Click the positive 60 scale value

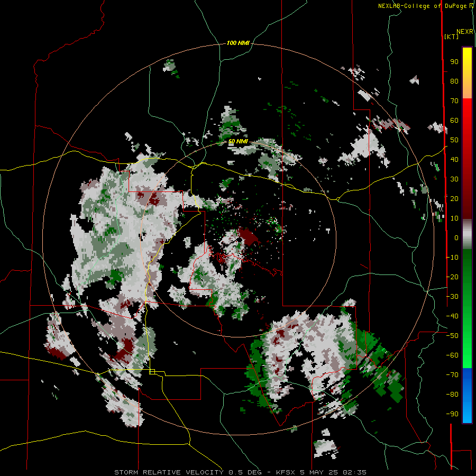point(454,121)
